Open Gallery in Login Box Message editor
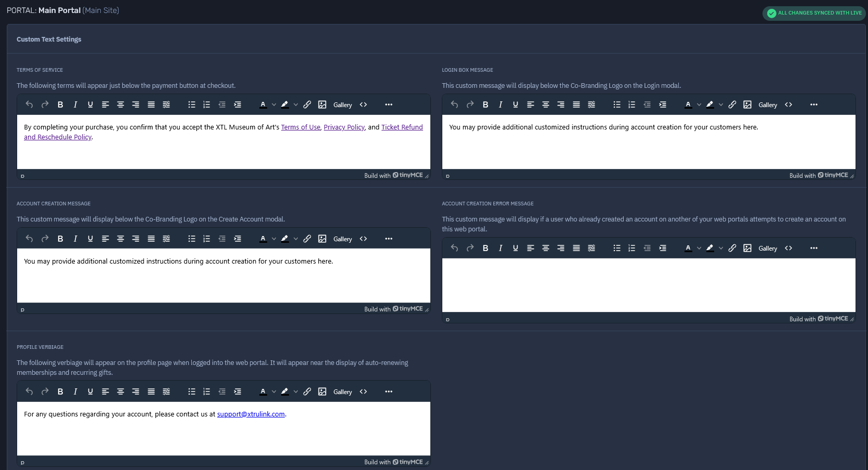Screen dimensions: 868x470 pos(768,105)
